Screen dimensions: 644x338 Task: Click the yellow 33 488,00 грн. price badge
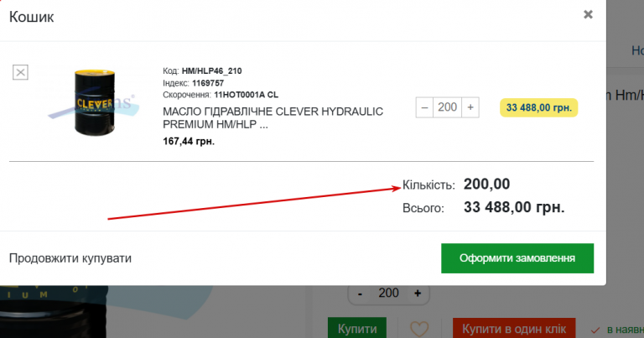point(539,107)
